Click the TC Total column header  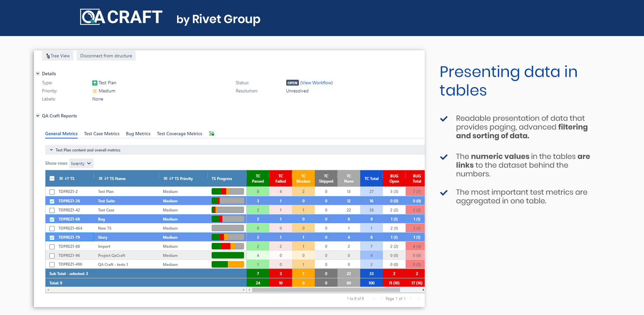tap(371, 178)
